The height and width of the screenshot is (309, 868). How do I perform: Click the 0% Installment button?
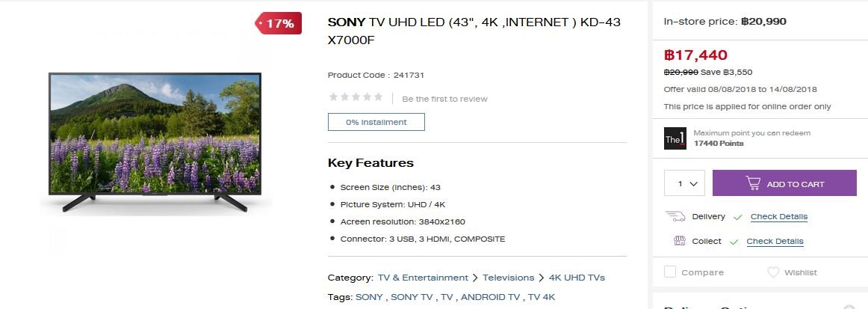(376, 122)
